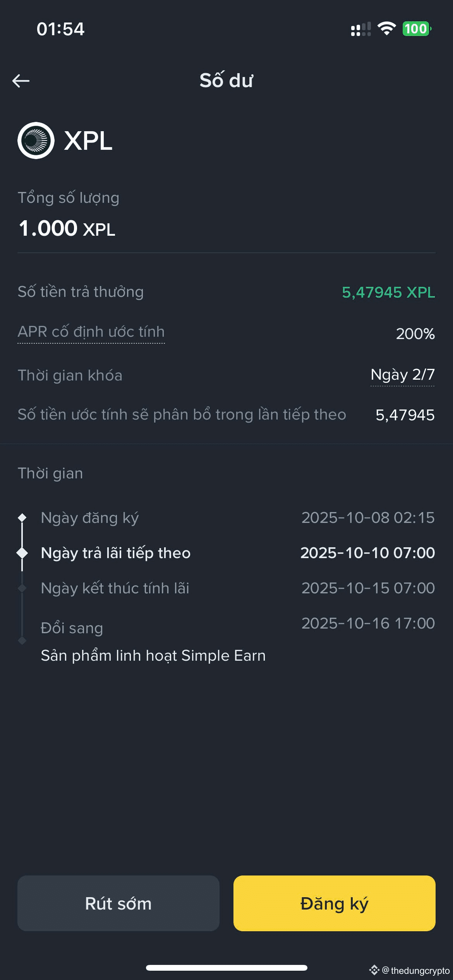453x980 pixels.
Task: Tap the 2025-10-10 07:00 next payout date
Action: pyautogui.click(x=367, y=553)
